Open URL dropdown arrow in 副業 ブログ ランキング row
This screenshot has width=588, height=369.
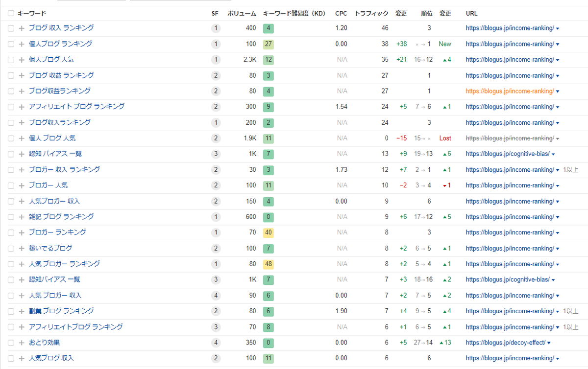click(x=558, y=311)
